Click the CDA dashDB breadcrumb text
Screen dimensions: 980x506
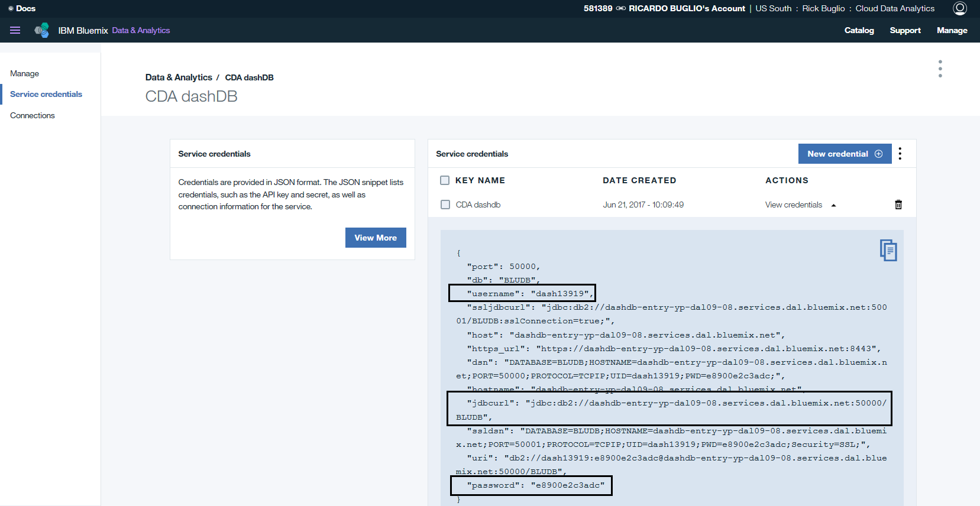click(249, 77)
